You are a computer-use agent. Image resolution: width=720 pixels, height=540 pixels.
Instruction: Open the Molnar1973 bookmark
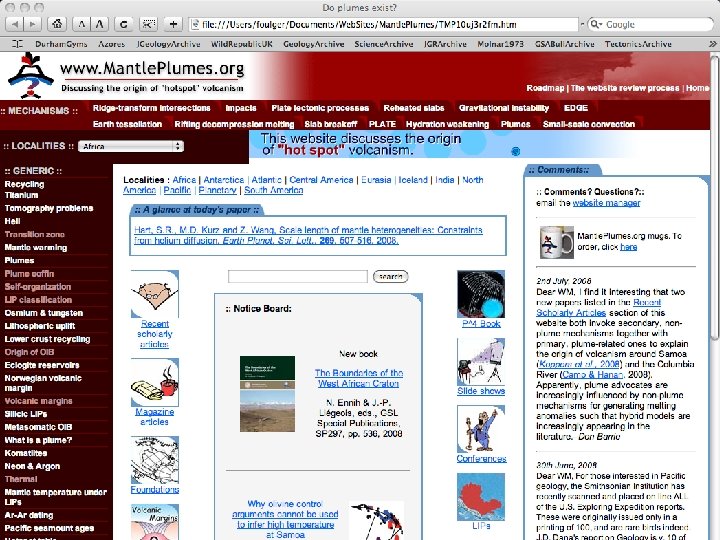coord(500,44)
